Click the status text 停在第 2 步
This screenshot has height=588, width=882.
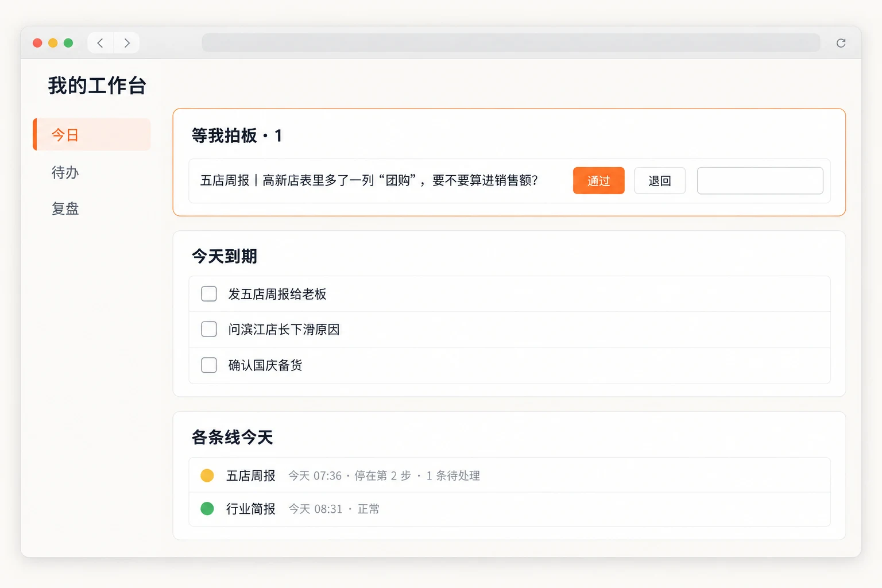(382, 475)
